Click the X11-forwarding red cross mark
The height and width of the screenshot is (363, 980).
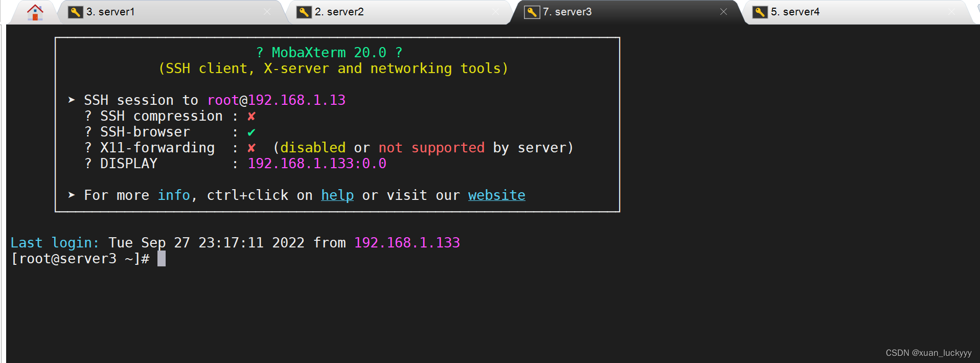click(252, 148)
